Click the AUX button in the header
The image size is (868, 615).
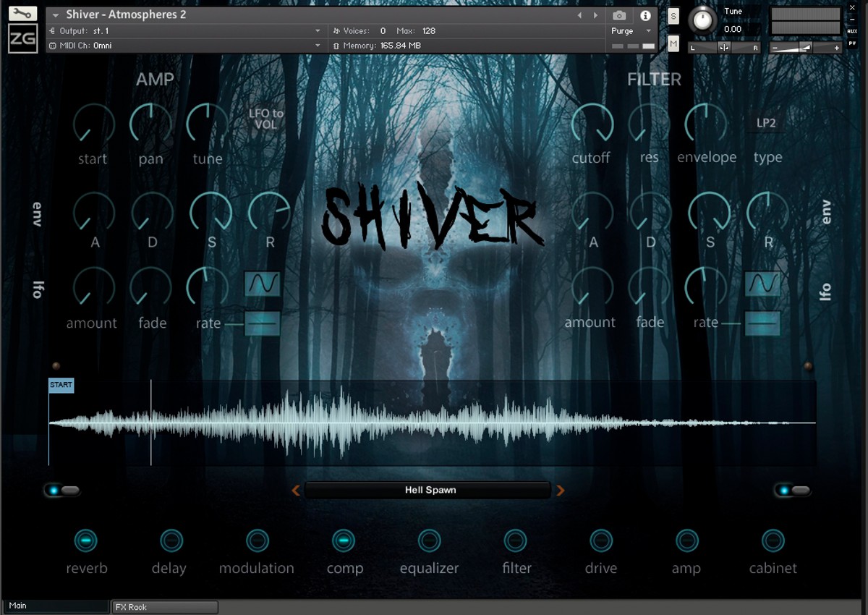click(852, 31)
